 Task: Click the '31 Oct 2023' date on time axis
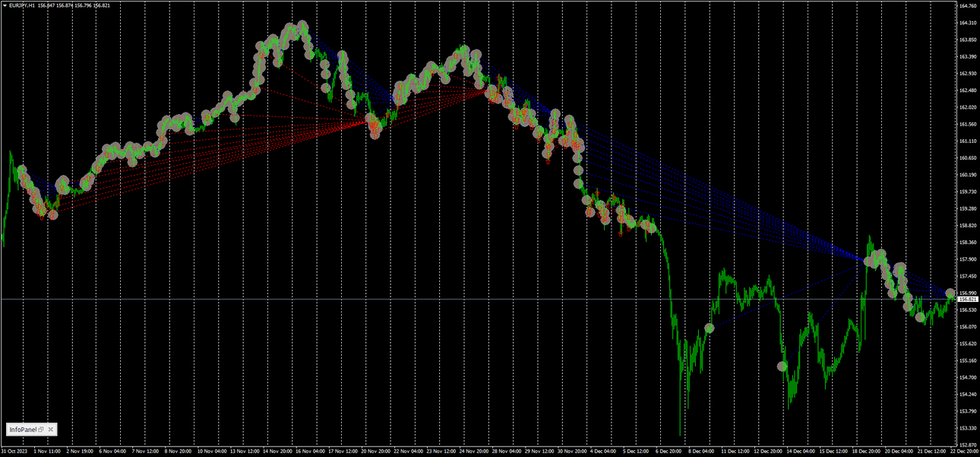[13, 451]
